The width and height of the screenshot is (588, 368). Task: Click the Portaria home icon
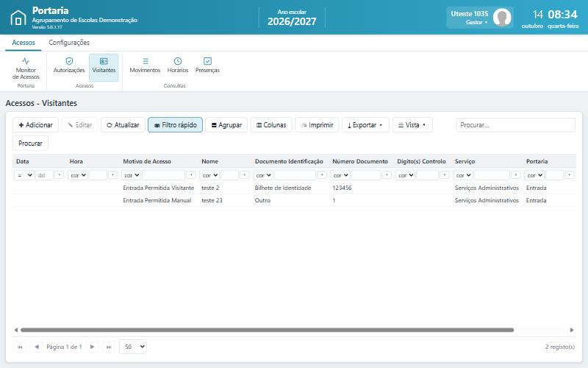pyautogui.click(x=18, y=18)
